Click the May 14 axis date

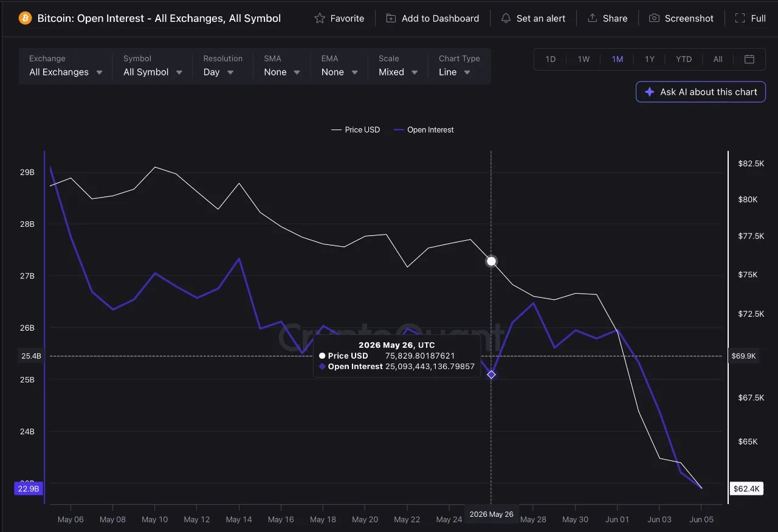[x=239, y=519]
